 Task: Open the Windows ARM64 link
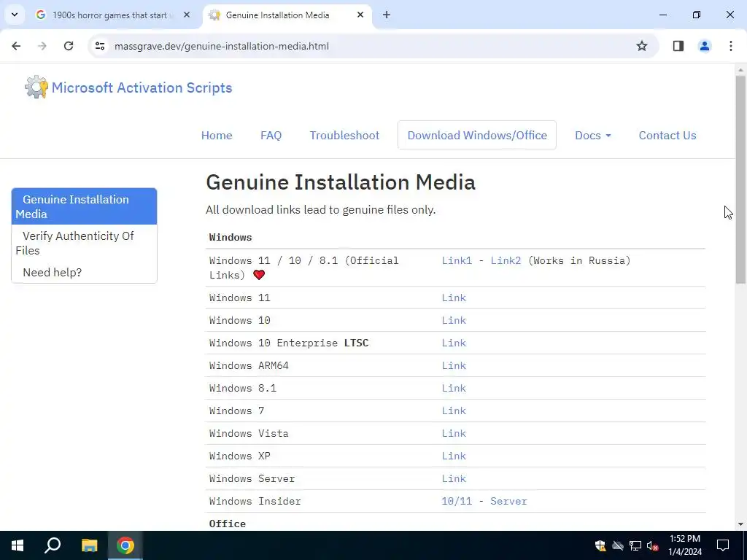[x=454, y=366]
